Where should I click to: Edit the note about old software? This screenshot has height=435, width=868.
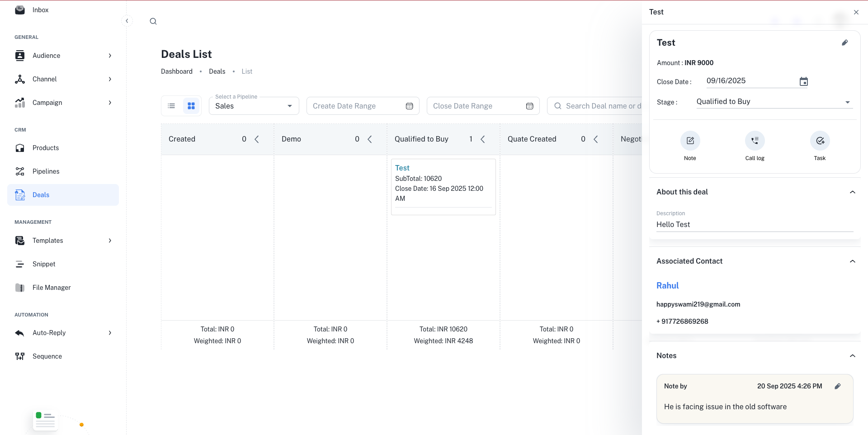838,386
